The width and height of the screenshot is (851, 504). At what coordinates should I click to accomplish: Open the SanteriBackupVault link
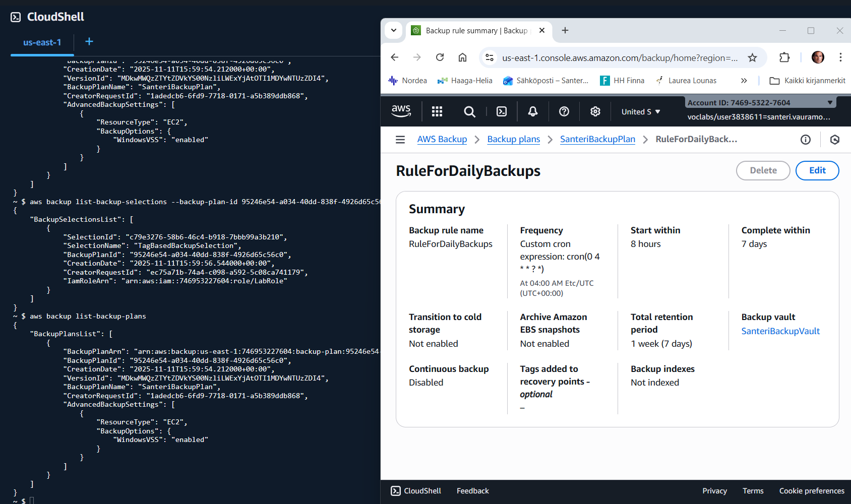[780, 331]
